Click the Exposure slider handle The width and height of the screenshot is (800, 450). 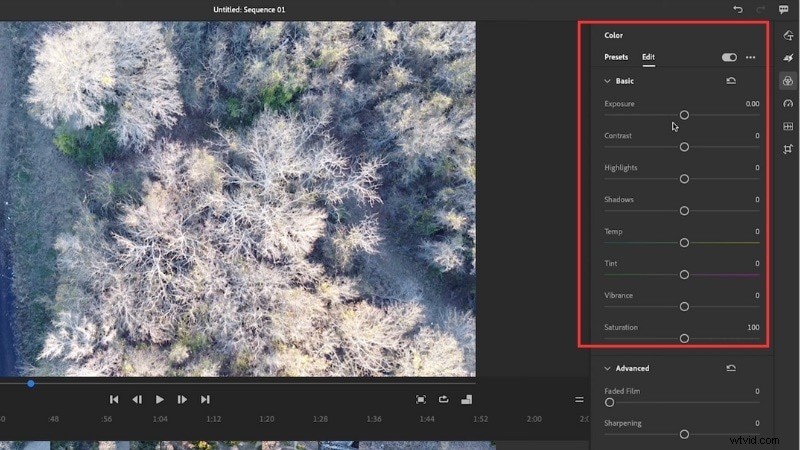pos(684,115)
